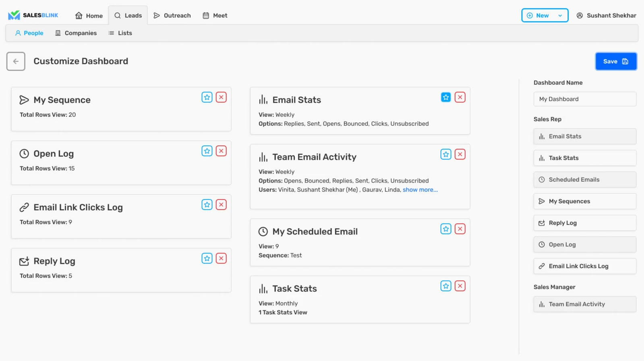The width and height of the screenshot is (644, 361).
Task: Unstar the Email Stats widget
Action: click(x=446, y=97)
